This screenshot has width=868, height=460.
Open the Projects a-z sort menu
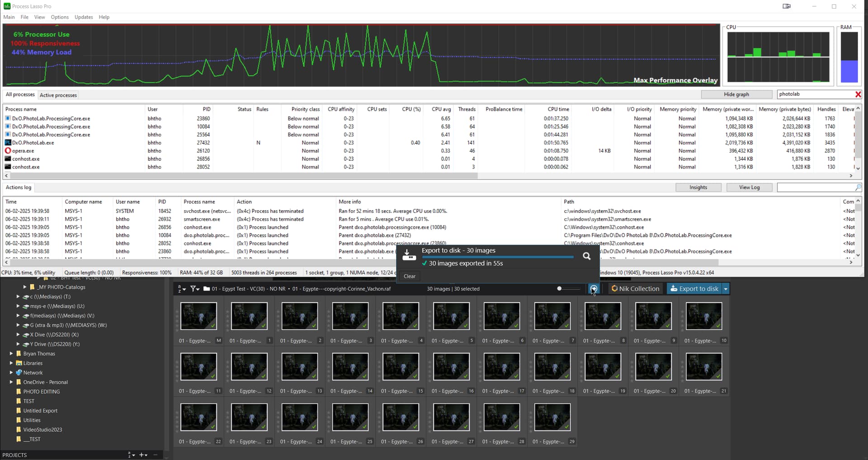coord(132,455)
